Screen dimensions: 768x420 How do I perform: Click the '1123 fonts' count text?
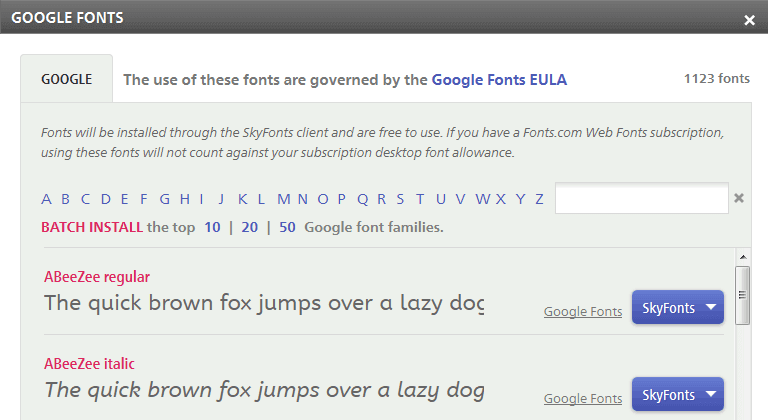tap(717, 78)
